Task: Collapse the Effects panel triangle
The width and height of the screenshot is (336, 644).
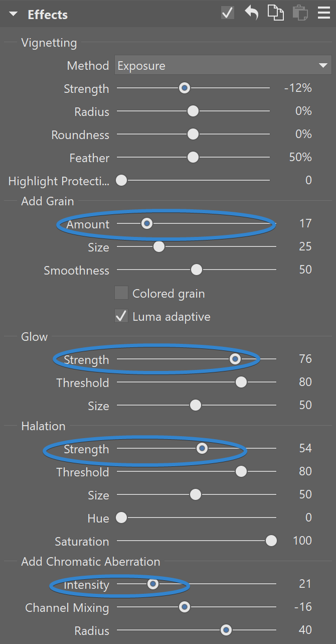Action: pos(13,14)
